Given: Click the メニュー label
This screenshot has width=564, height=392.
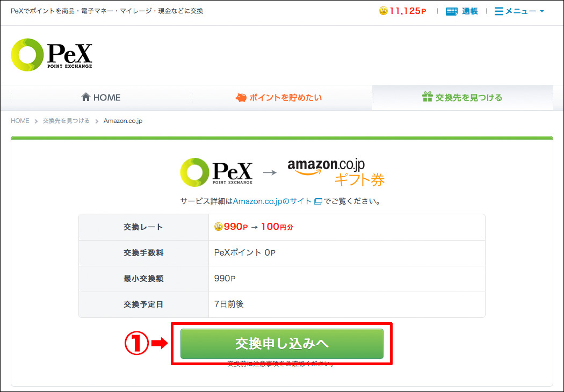Looking at the screenshot, I should (x=521, y=11).
